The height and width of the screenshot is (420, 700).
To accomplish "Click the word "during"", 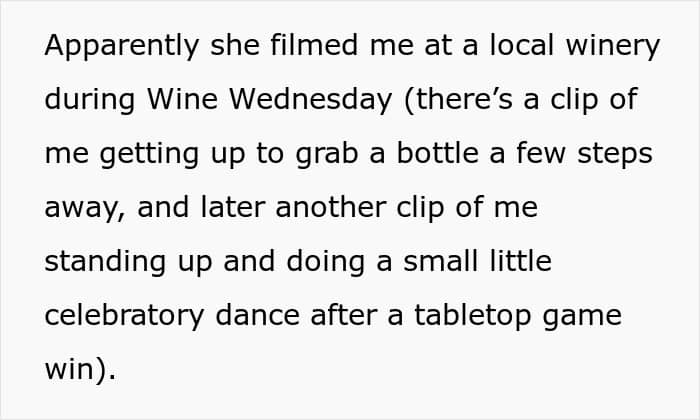I will click(89, 100).
